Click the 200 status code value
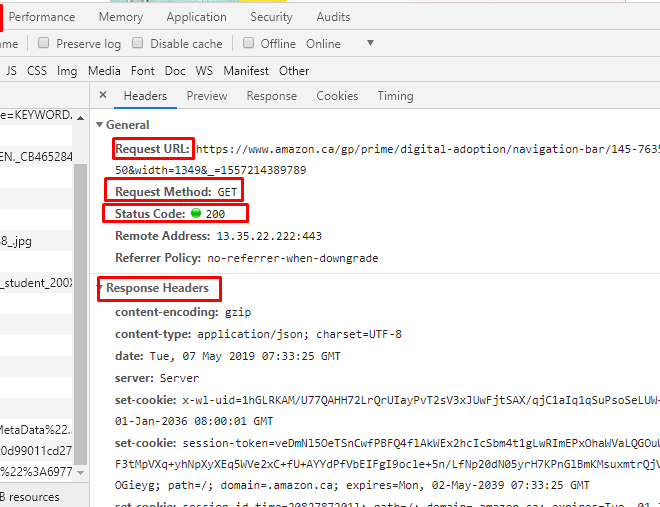 tap(216, 214)
